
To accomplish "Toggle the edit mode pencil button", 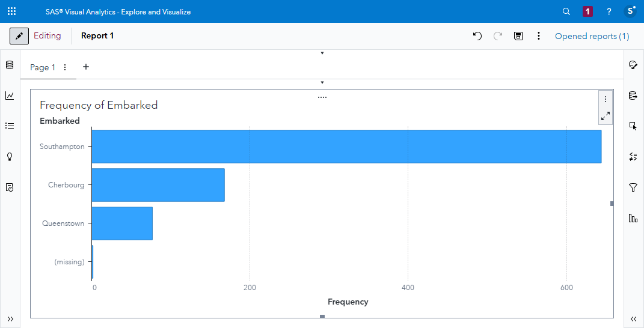I will [x=19, y=36].
